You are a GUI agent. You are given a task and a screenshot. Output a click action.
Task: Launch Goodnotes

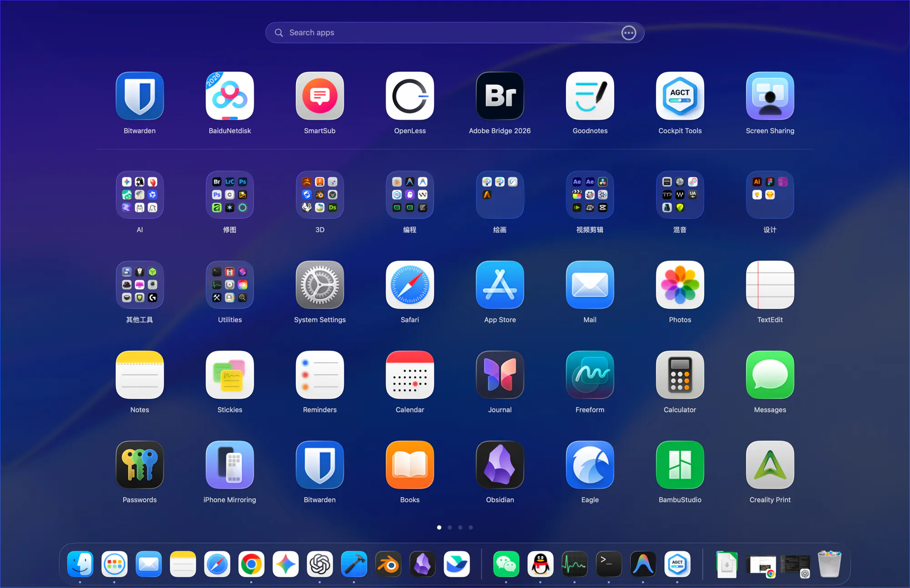(x=590, y=96)
